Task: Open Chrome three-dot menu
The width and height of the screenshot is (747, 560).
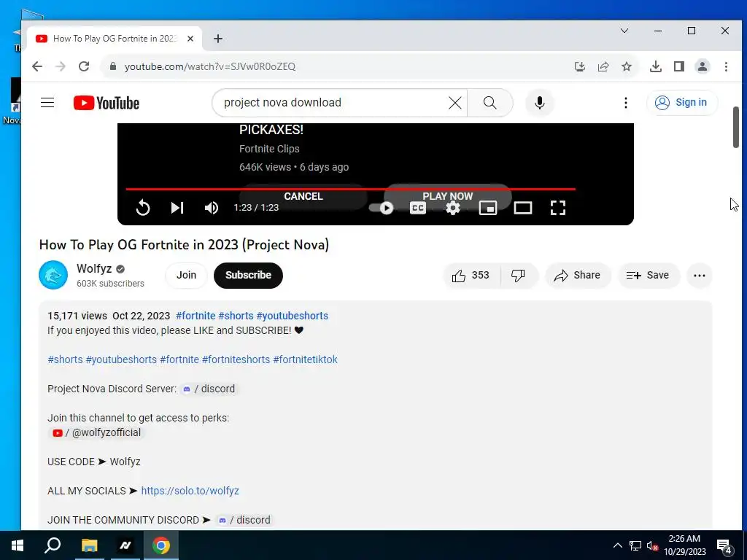Action: [x=726, y=66]
